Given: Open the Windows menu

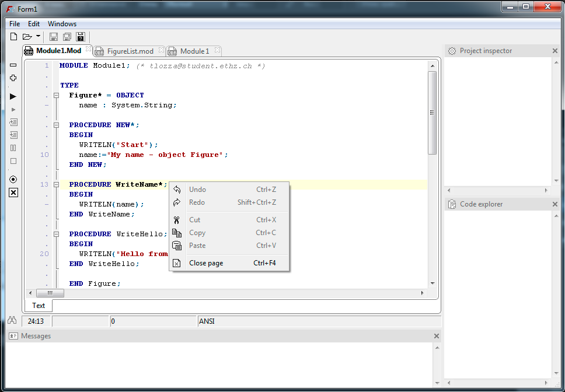Looking at the screenshot, I should point(62,24).
